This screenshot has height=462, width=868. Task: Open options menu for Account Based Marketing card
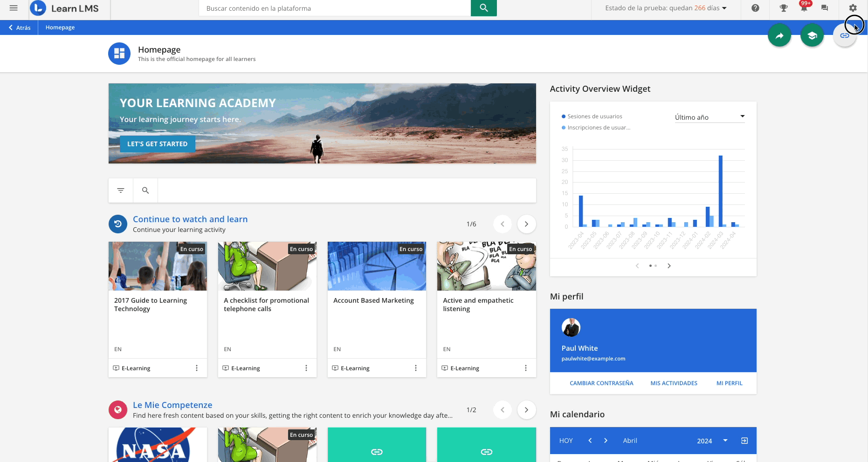click(416, 368)
